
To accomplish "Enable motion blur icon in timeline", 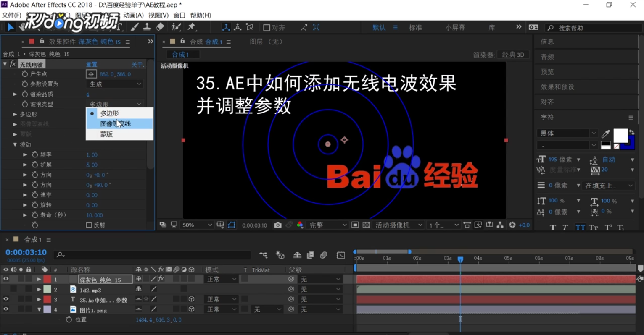I will click(324, 255).
